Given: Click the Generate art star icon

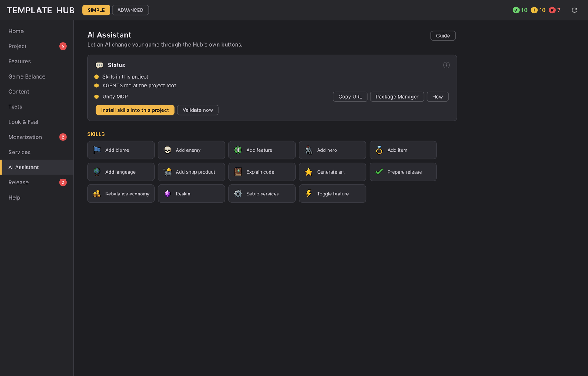Looking at the screenshot, I should [309, 172].
